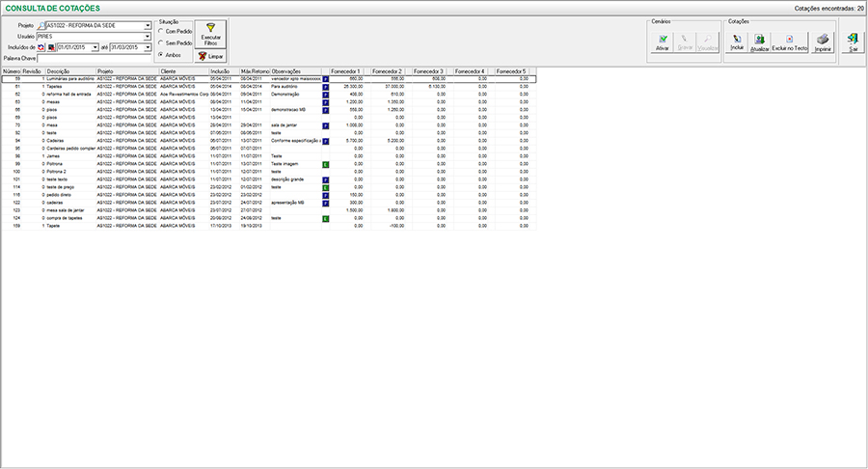Add a quotation with the Incluir button

(x=737, y=42)
